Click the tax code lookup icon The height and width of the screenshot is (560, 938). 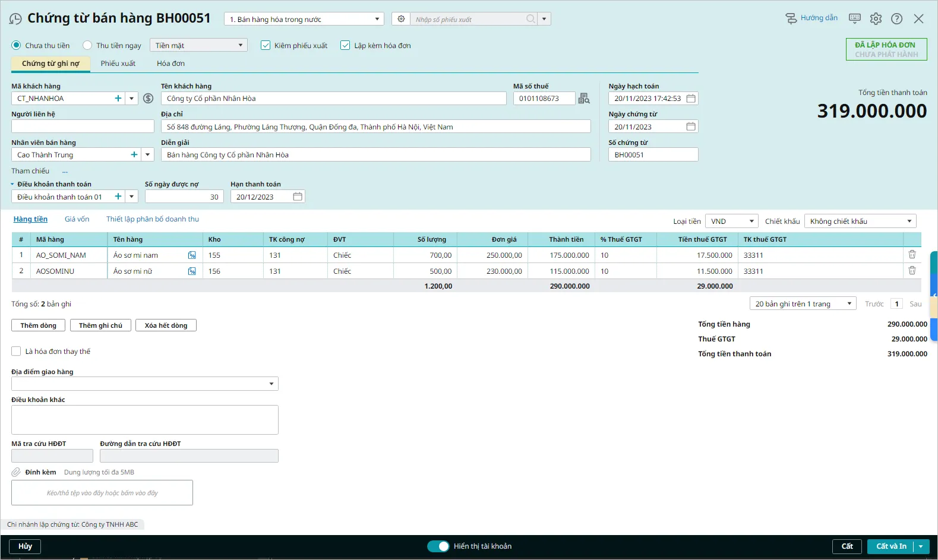click(x=584, y=99)
